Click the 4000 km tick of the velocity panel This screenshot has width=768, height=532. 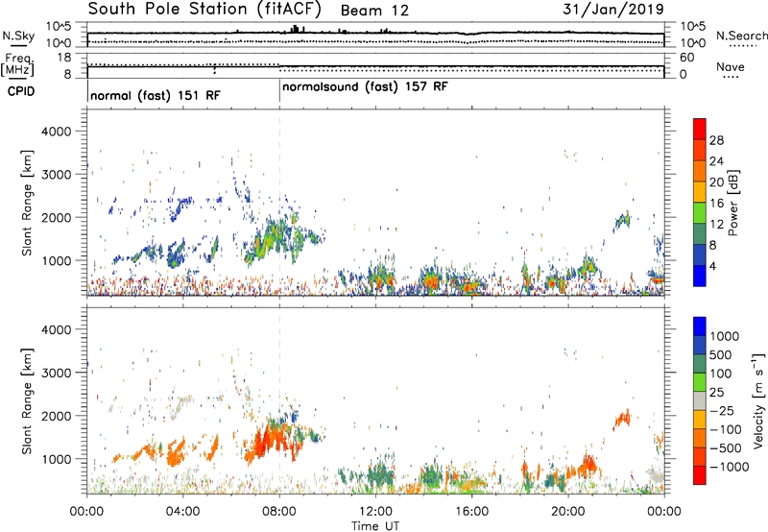tap(56, 329)
